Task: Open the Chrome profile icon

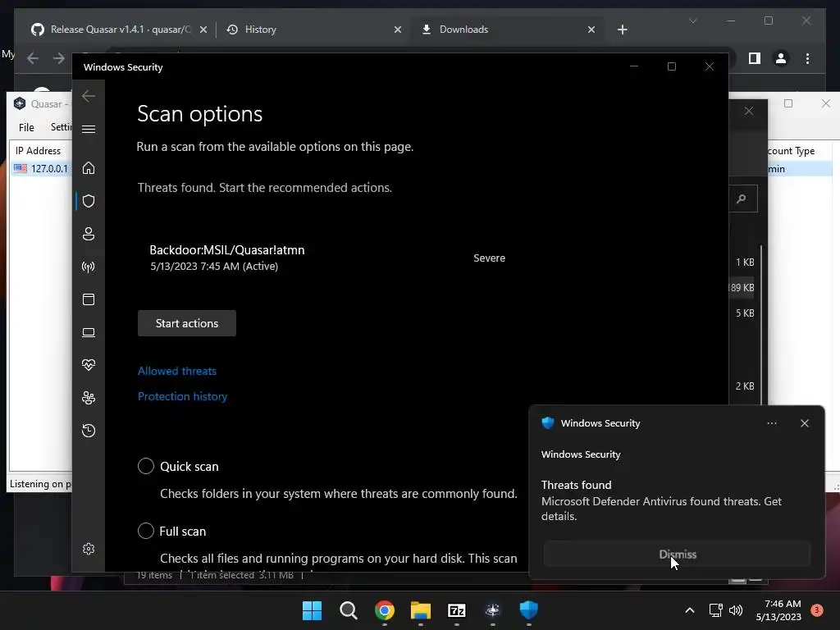Action: click(781, 58)
